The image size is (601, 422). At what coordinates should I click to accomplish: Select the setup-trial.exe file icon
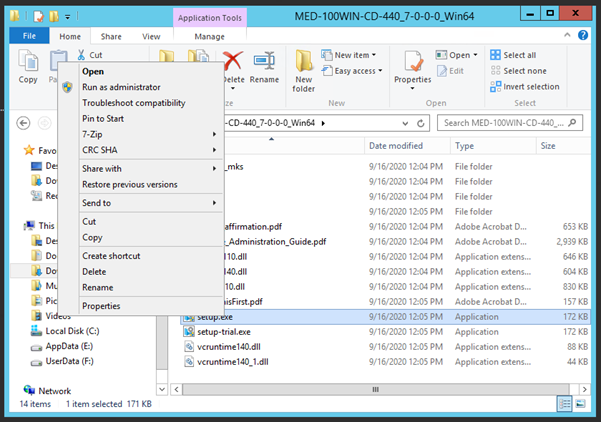[x=189, y=332]
